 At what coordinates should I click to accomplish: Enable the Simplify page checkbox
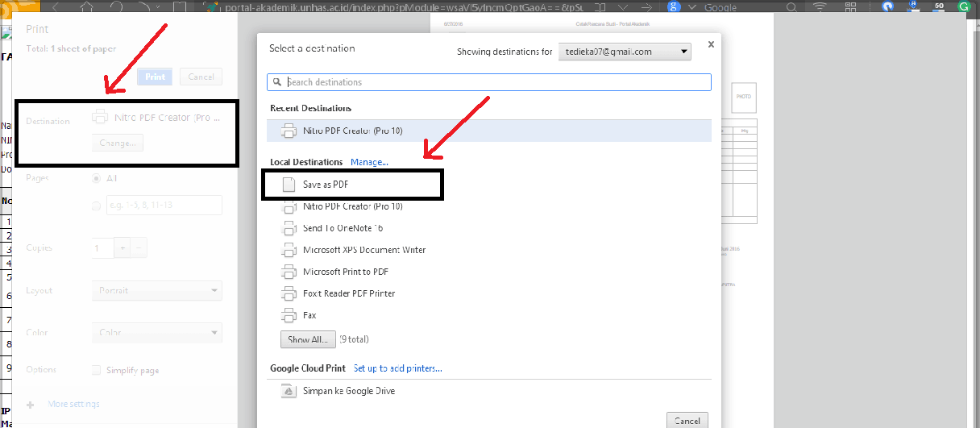(97, 370)
